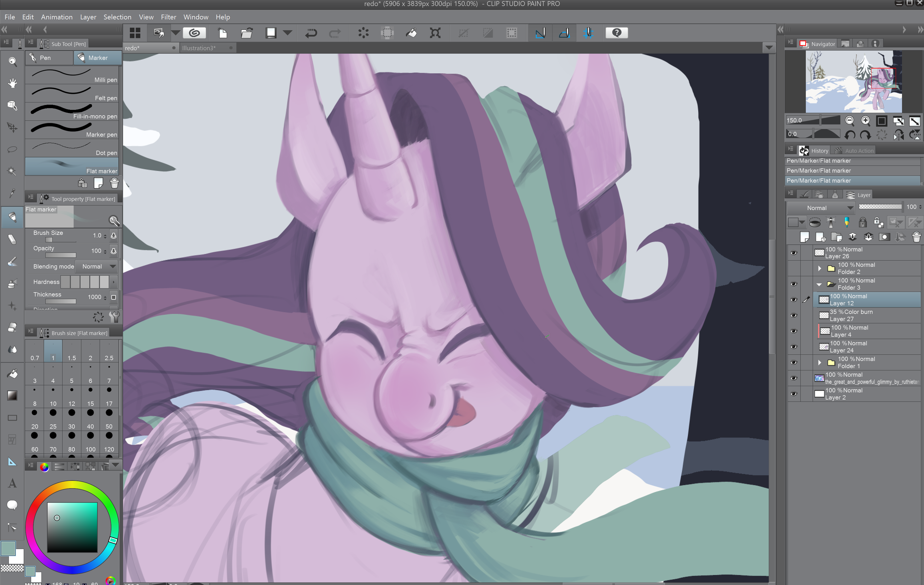Toggle visibility of Layer 27
This screenshot has width=924, height=585.
[x=794, y=315]
